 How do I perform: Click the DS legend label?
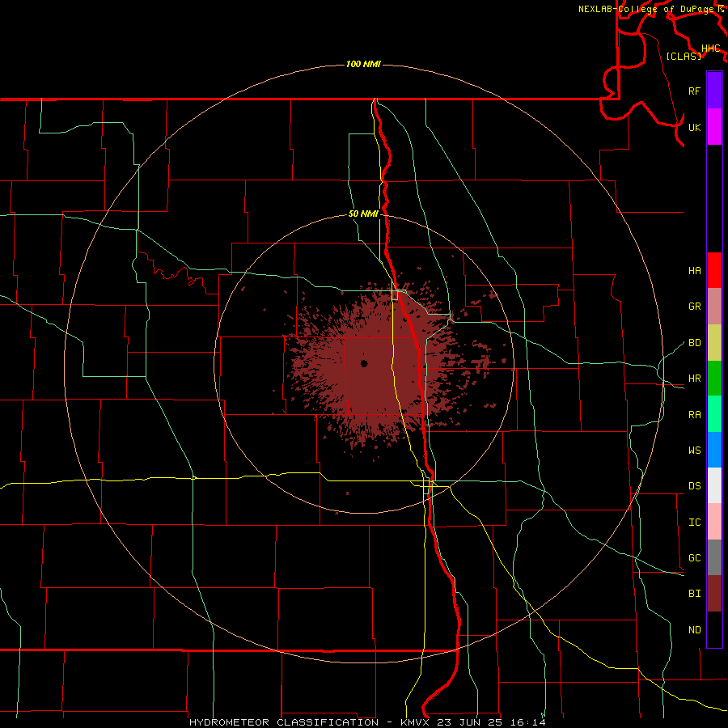[x=695, y=485]
